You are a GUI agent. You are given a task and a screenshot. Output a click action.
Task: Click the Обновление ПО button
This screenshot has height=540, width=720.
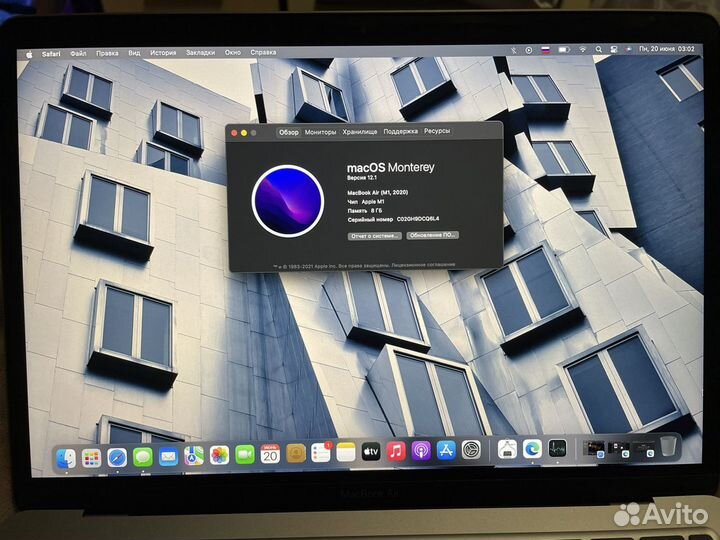pyautogui.click(x=433, y=235)
